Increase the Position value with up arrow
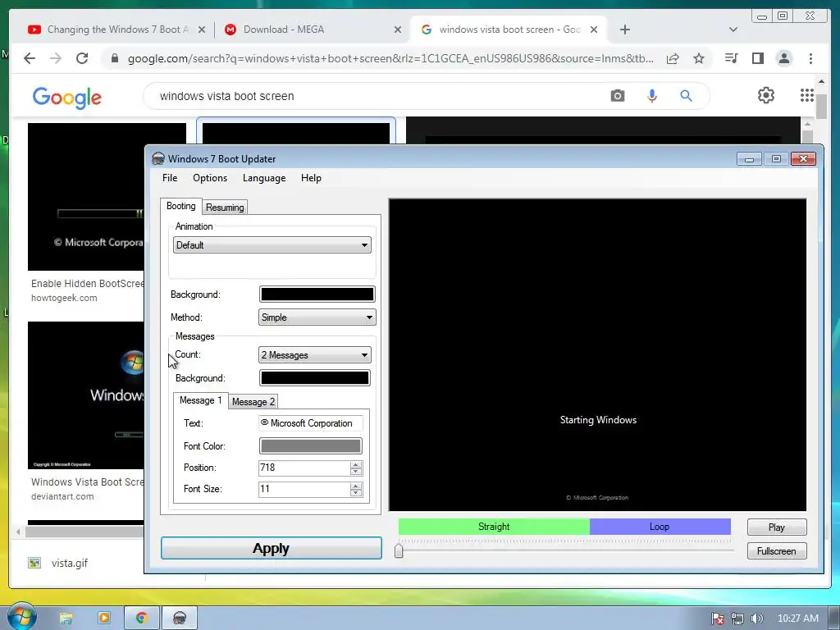This screenshot has height=630, width=840. 356,464
